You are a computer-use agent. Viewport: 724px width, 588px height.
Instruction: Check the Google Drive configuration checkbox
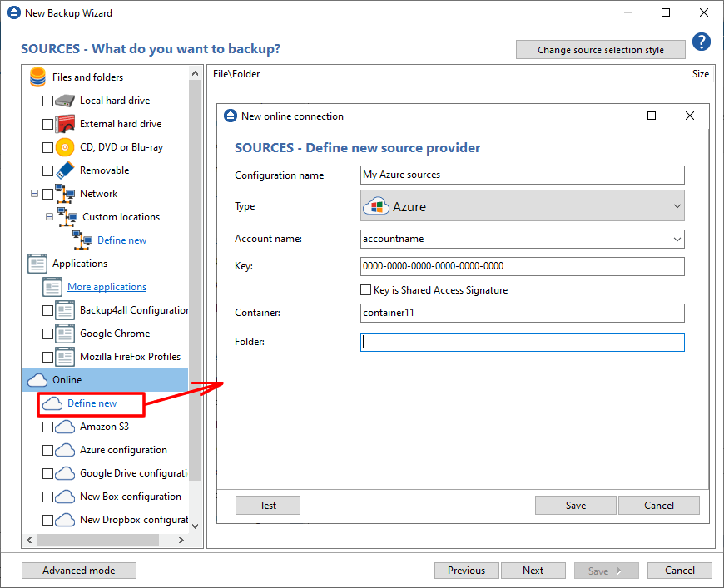[x=47, y=473]
